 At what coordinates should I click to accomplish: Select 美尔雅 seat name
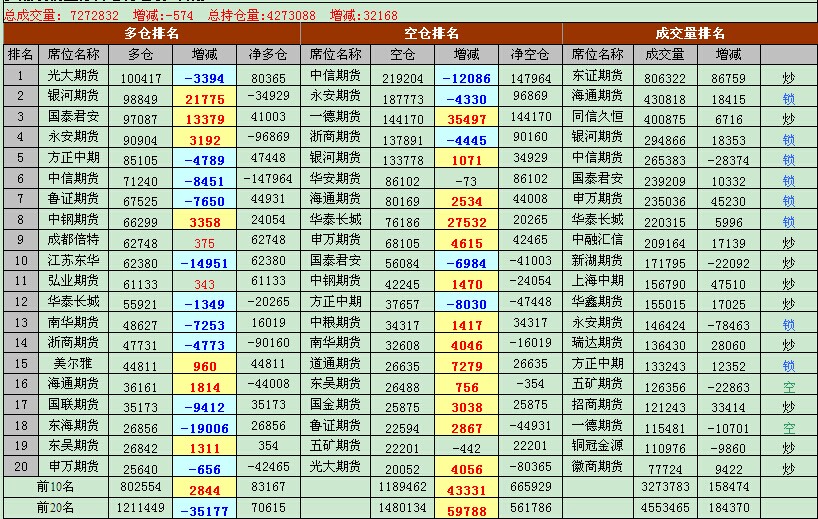coord(74,363)
